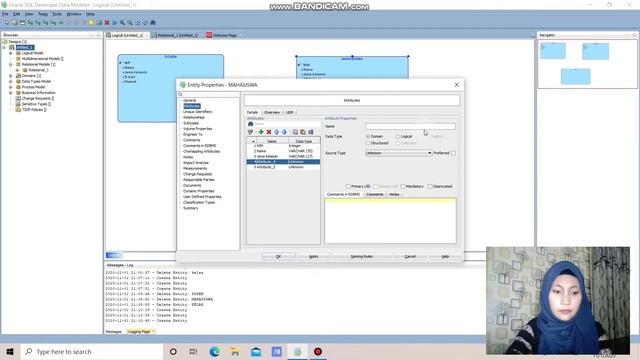Click fit screen icon in main toolbar
This screenshot has height=360, width=640.
click(138, 23)
